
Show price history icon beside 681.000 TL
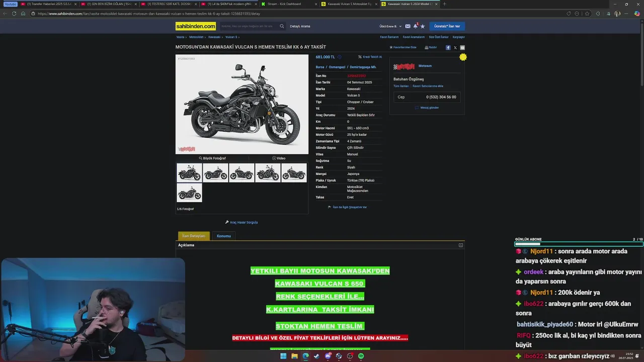pos(339,57)
